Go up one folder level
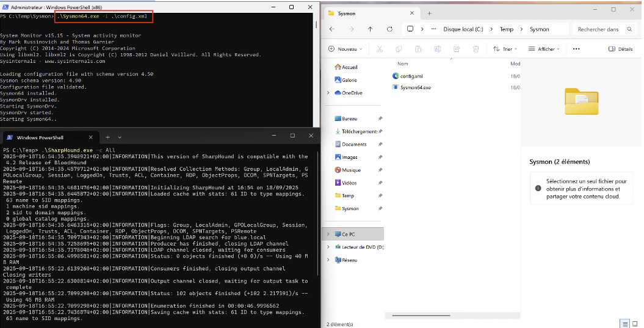 coord(370,29)
